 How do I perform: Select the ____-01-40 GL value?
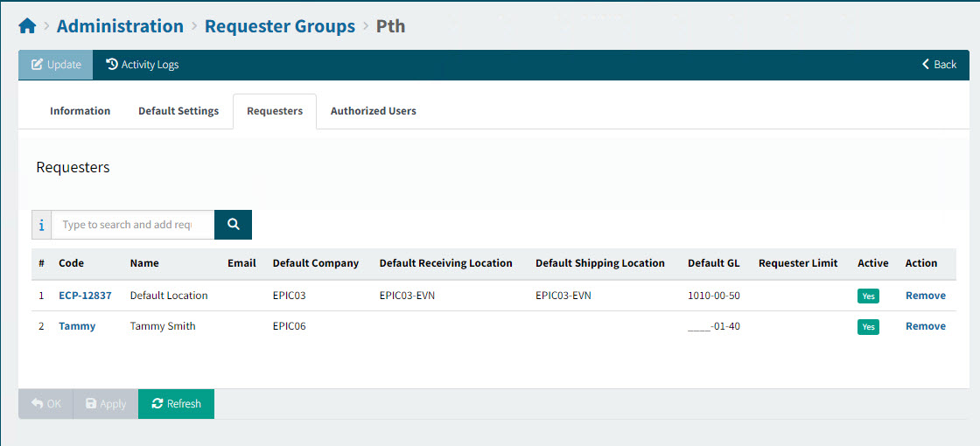click(714, 326)
